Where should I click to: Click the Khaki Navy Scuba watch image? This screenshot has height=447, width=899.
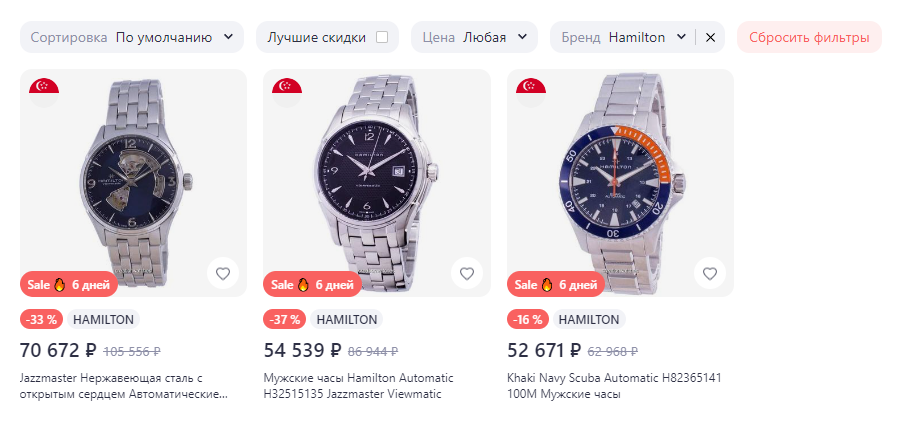620,180
